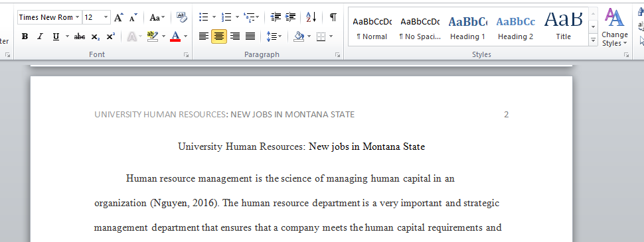Open the Change Styles menu
This screenshot has width=644, height=242.
pyautogui.click(x=614, y=27)
